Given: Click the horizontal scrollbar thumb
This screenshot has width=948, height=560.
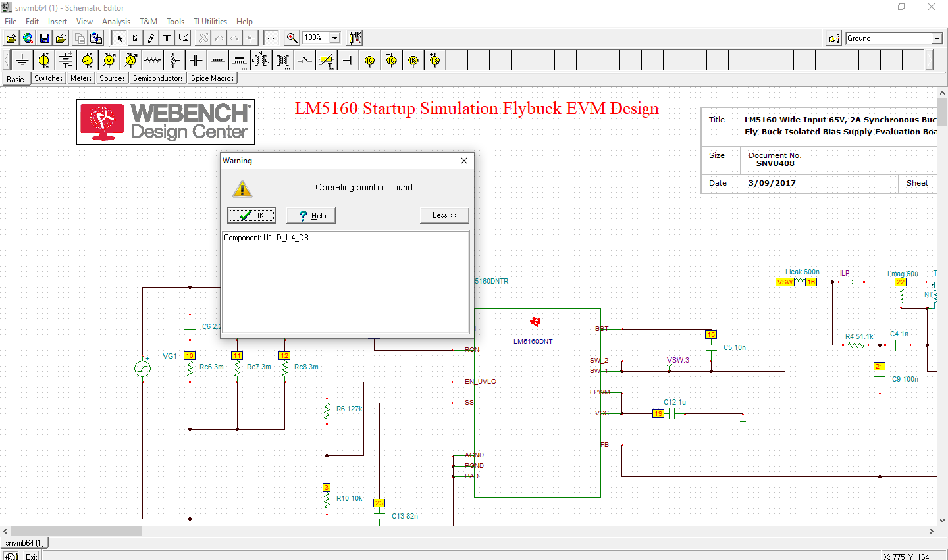Looking at the screenshot, I should click(x=76, y=531).
